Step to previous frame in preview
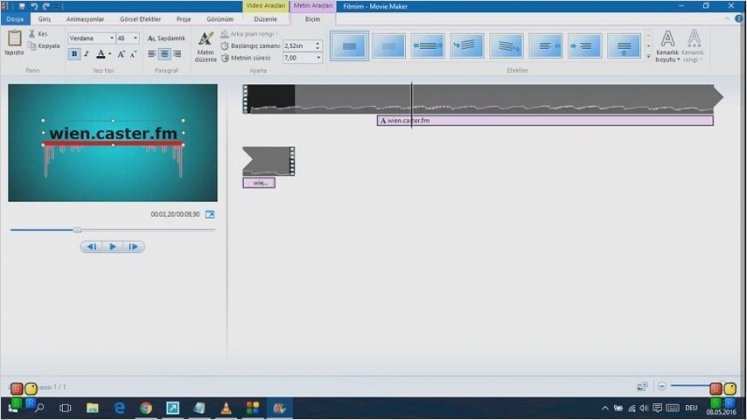The height and width of the screenshot is (420, 747). (91, 247)
